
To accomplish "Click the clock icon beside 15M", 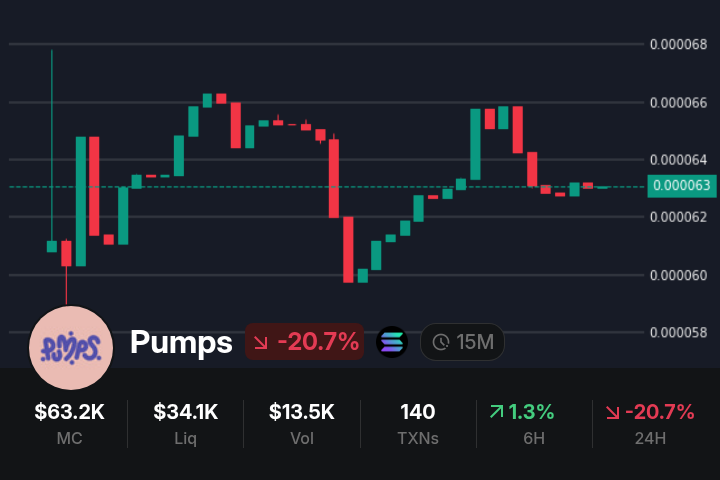I will click(x=441, y=342).
